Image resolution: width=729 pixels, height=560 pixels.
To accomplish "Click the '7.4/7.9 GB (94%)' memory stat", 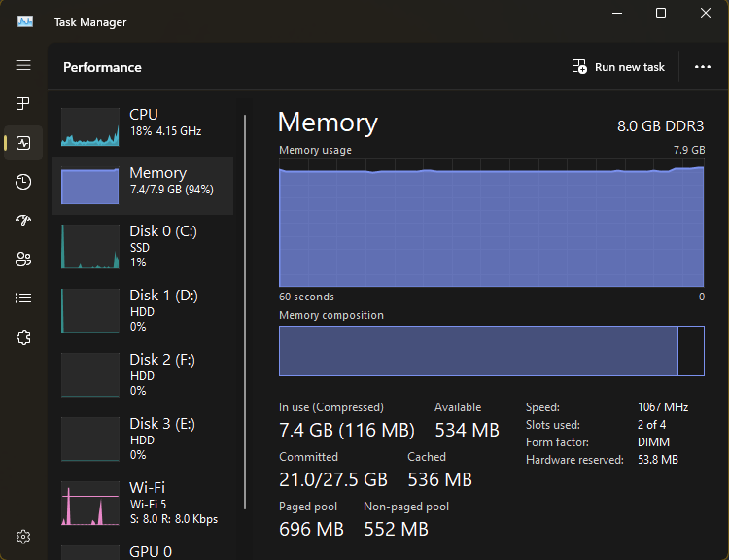I will (x=171, y=190).
